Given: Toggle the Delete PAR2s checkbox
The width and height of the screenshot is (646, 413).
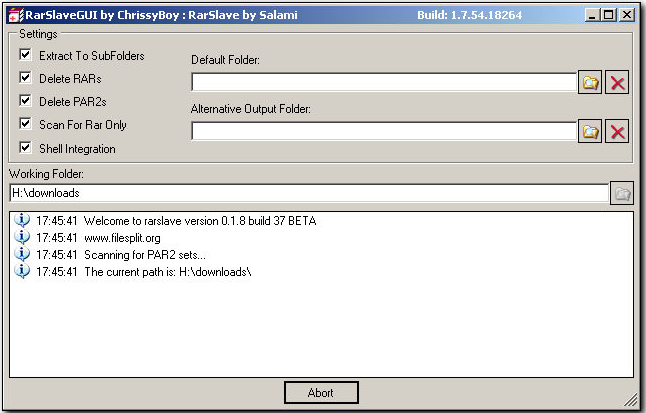Looking at the screenshot, I should [26, 101].
